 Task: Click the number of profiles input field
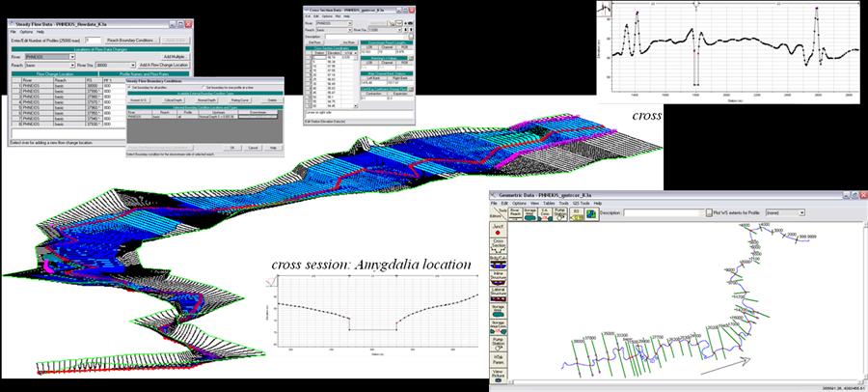93,40
